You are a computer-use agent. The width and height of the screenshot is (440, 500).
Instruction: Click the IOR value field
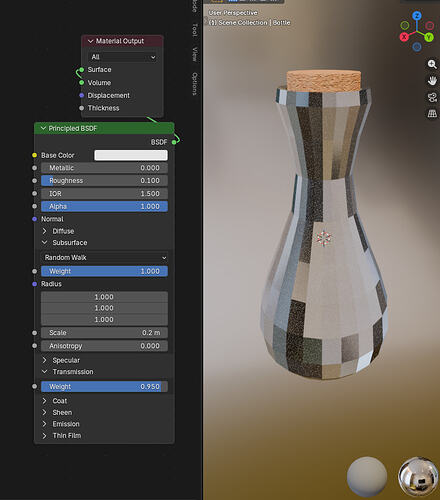(104, 194)
